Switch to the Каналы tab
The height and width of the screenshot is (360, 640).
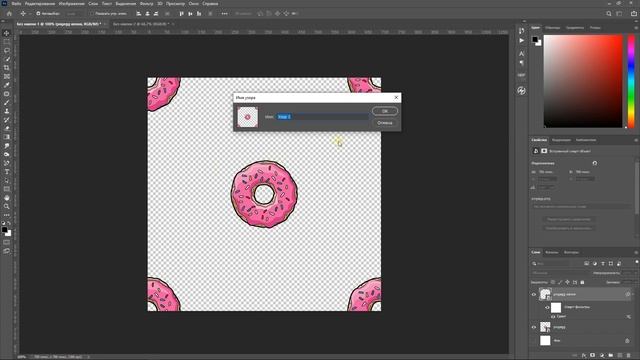pos(551,252)
